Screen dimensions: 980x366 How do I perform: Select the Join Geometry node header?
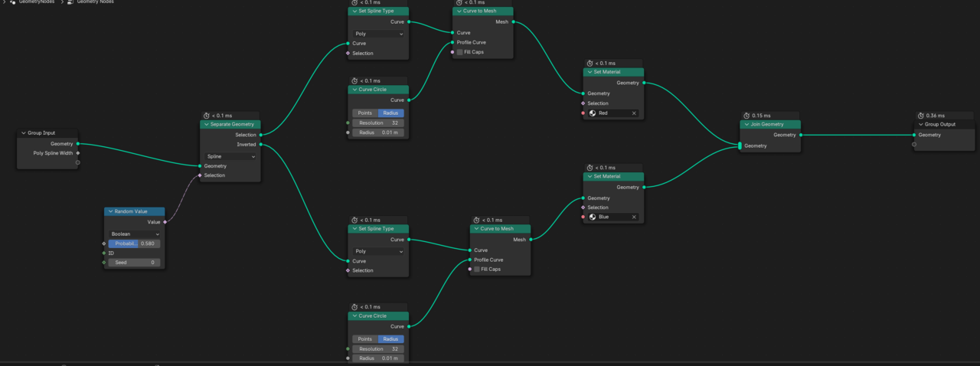pos(770,124)
